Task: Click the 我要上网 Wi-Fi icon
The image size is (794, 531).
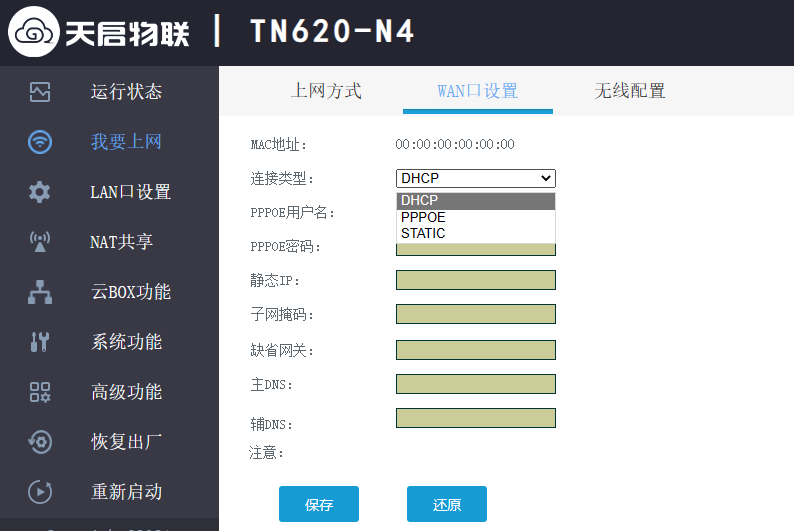Action: pyautogui.click(x=39, y=142)
